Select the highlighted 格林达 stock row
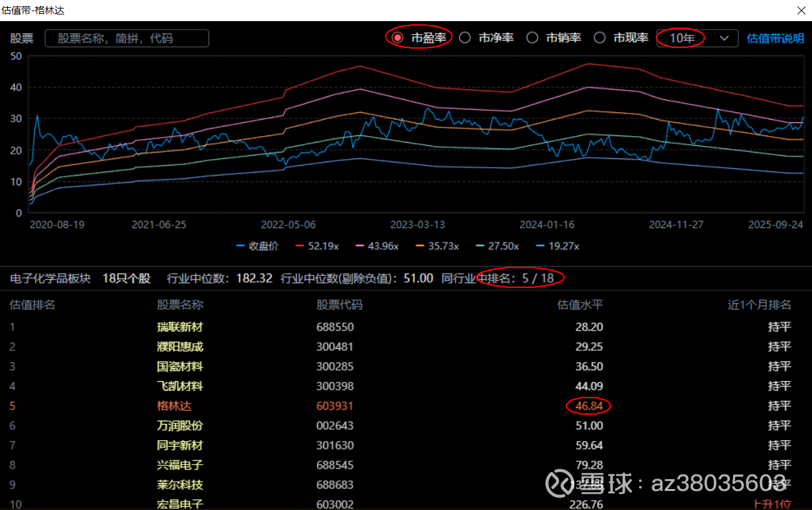Viewport: 812px width, 510px height. tap(174, 406)
